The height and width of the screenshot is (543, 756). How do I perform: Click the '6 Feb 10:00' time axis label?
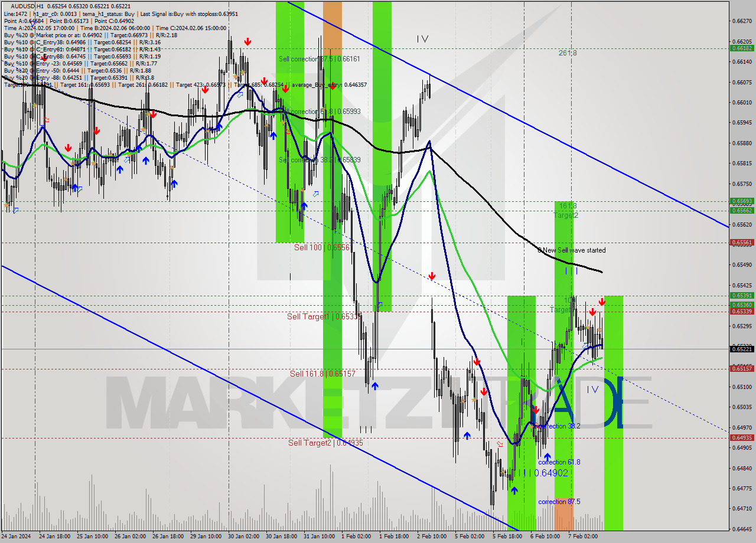click(545, 537)
